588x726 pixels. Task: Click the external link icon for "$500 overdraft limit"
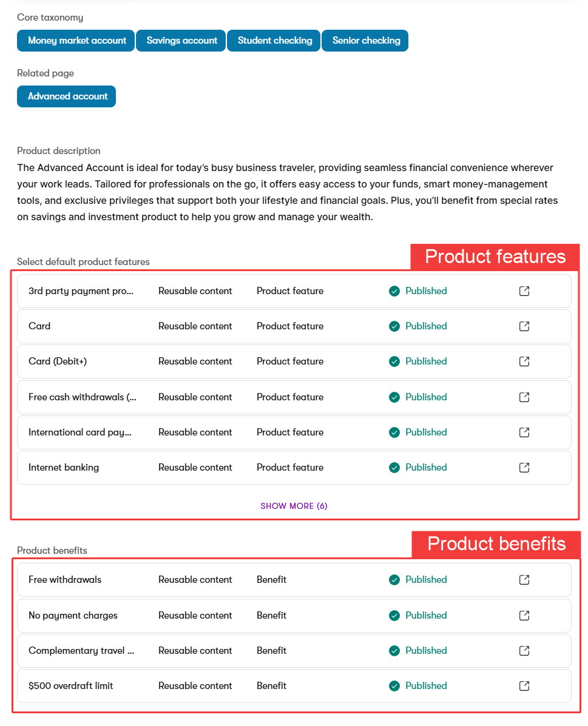pos(523,685)
